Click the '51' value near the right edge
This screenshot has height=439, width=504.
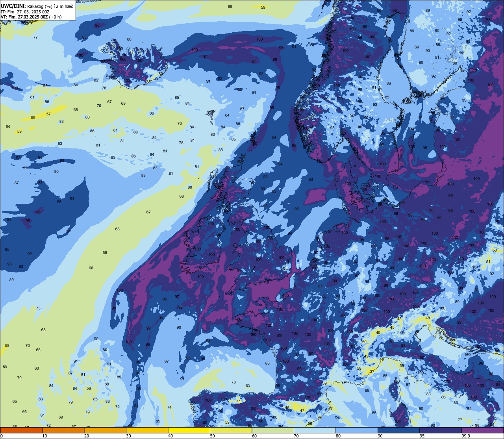click(x=488, y=261)
